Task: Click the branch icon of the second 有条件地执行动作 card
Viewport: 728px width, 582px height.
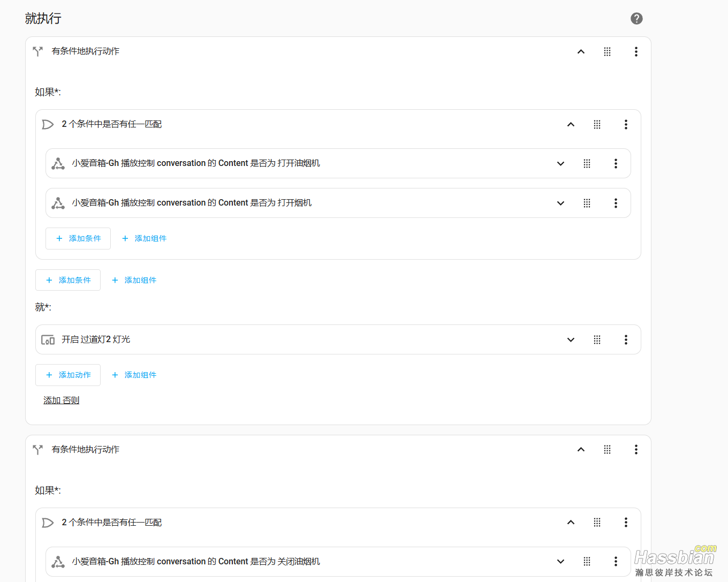Action: tap(37, 450)
